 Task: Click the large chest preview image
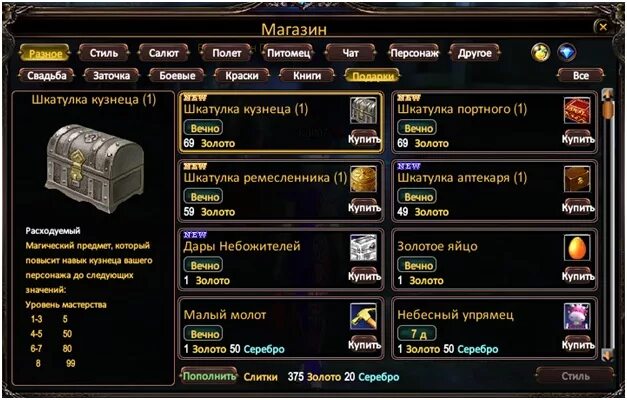(x=95, y=168)
